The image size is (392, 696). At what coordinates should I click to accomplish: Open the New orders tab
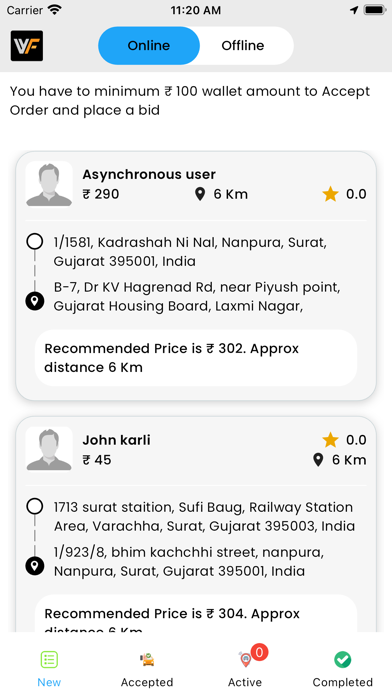(x=49, y=668)
